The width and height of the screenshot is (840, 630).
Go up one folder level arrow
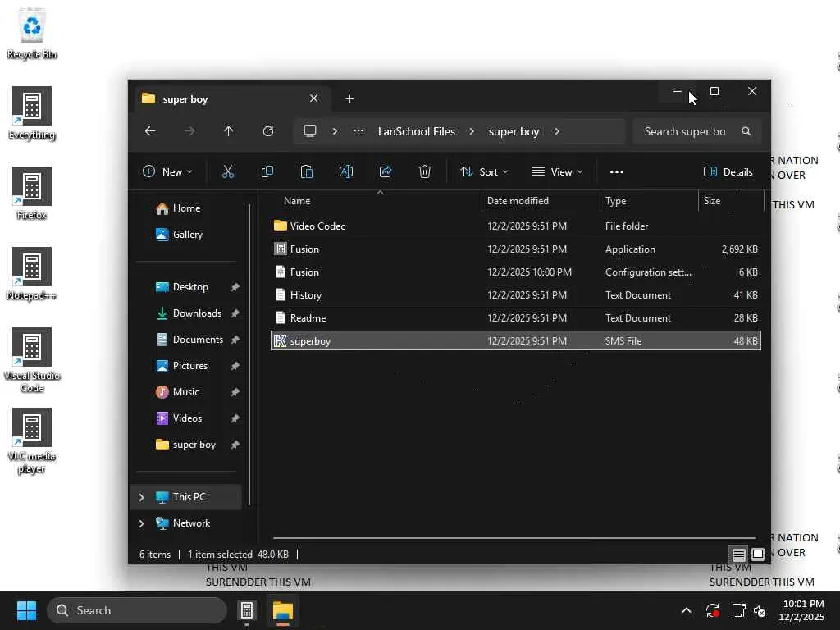[x=229, y=131]
